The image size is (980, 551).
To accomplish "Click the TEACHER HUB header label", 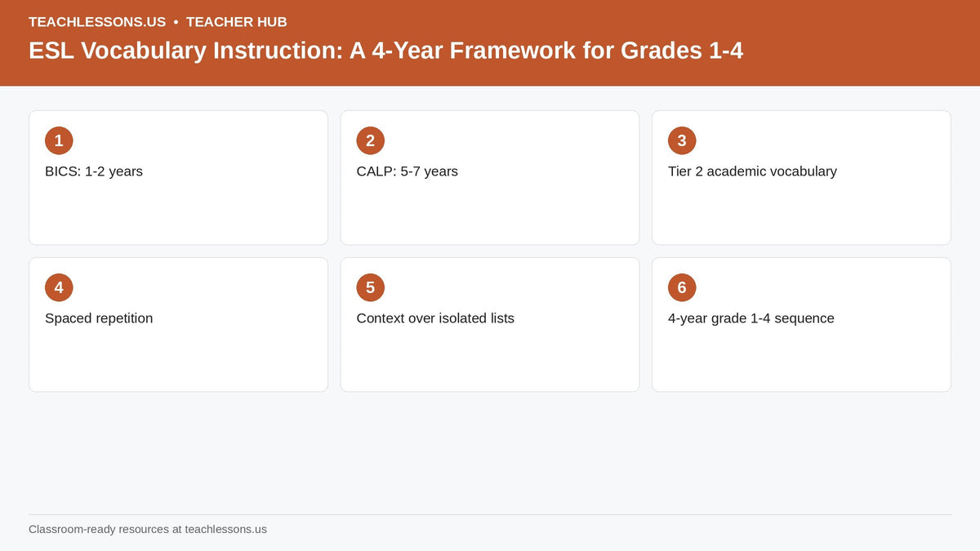I will point(237,22).
